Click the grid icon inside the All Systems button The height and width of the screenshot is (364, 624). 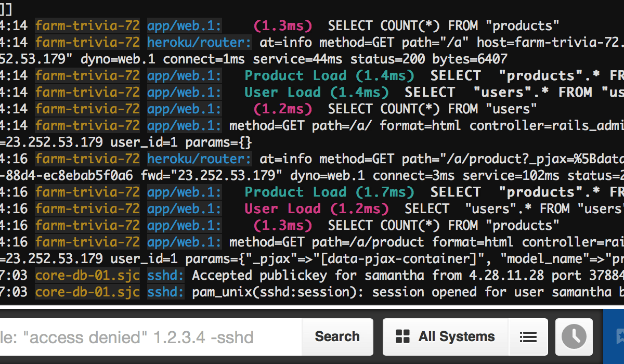click(402, 336)
